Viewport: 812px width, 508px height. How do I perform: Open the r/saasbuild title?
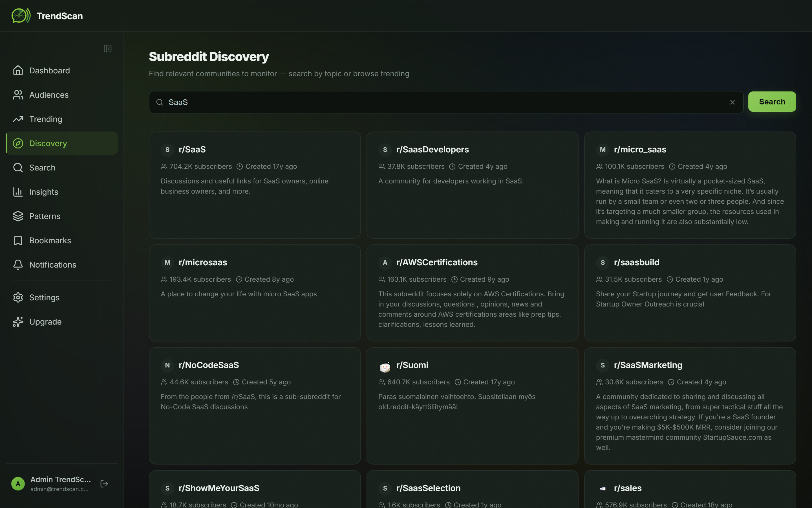point(637,262)
